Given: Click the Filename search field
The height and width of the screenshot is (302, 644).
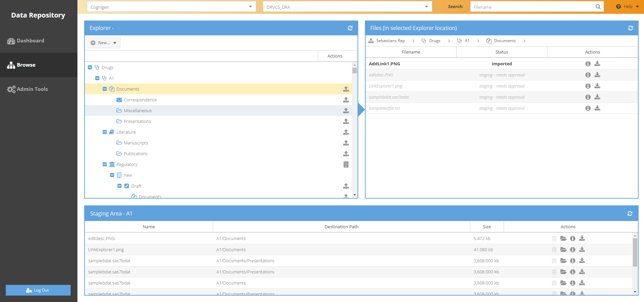Looking at the screenshot, I should (532, 7).
